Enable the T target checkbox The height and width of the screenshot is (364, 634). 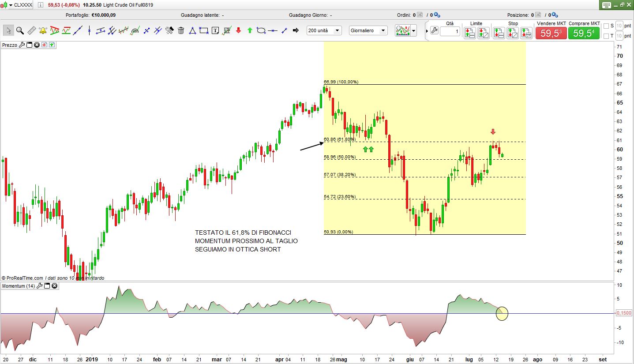(x=606, y=36)
